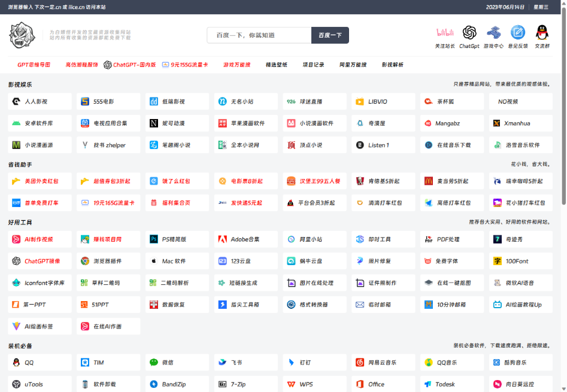Open the 游戏中心 game center icon
The image size is (567, 392).
pyautogui.click(x=493, y=32)
